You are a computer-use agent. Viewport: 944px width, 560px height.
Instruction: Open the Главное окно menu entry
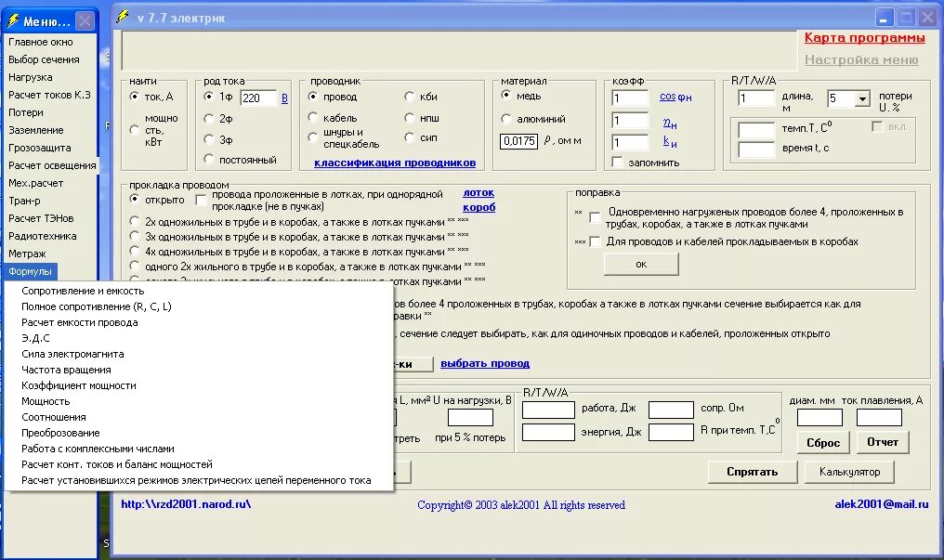pyautogui.click(x=40, y=42)
